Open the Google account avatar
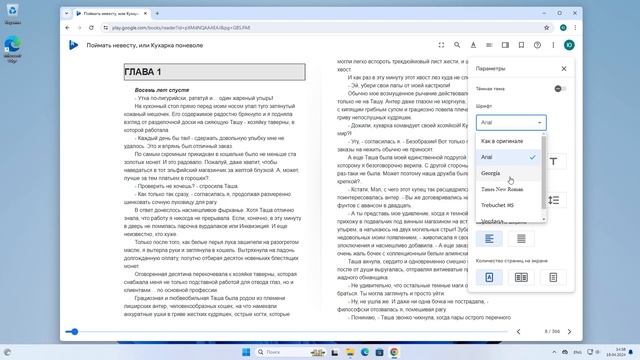The width and height of the screenshot is (640, 360). click(569, 45)
